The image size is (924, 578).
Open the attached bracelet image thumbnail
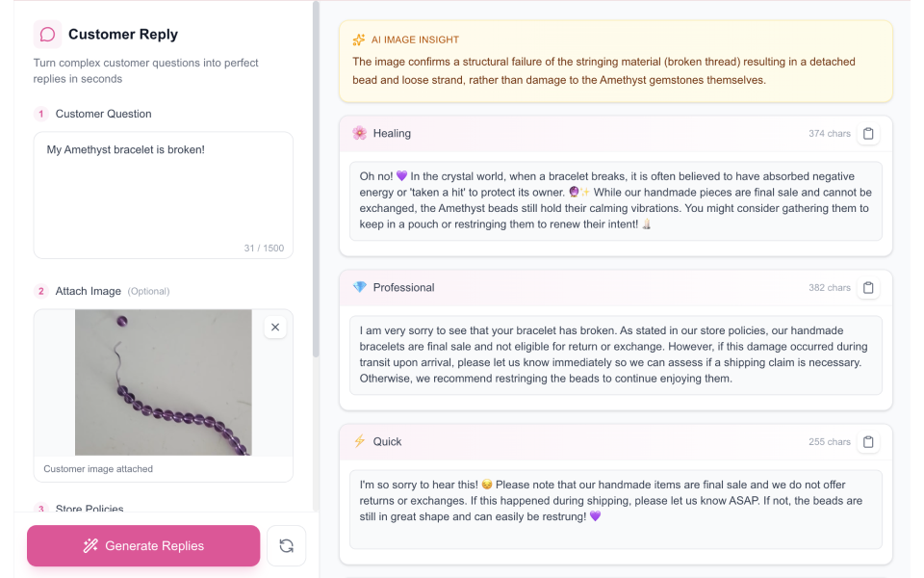point(163,382)
